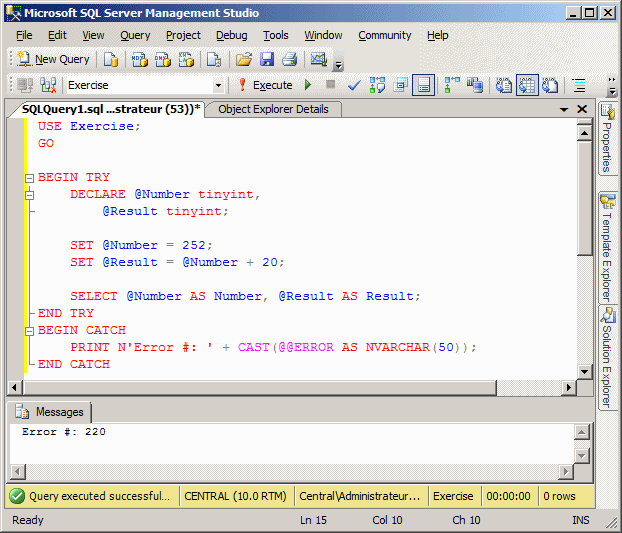The height and width of the screenshot is (533, 622).
Task: Click the Messages results tab
Action: click(x=50, y=412)
